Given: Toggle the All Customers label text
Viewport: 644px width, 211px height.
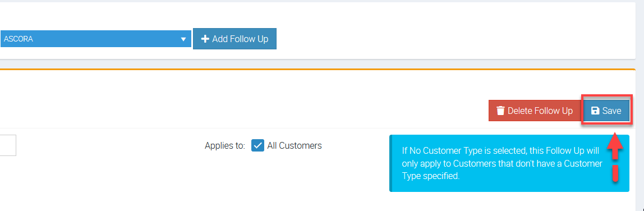Looking at the screenshot, I should (294, 145).
